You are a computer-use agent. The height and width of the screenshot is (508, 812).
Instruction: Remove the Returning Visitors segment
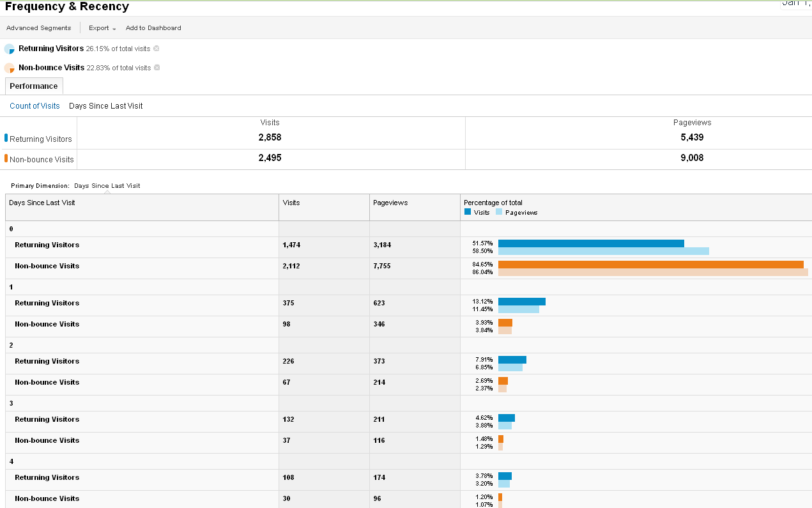click(157, 49)
